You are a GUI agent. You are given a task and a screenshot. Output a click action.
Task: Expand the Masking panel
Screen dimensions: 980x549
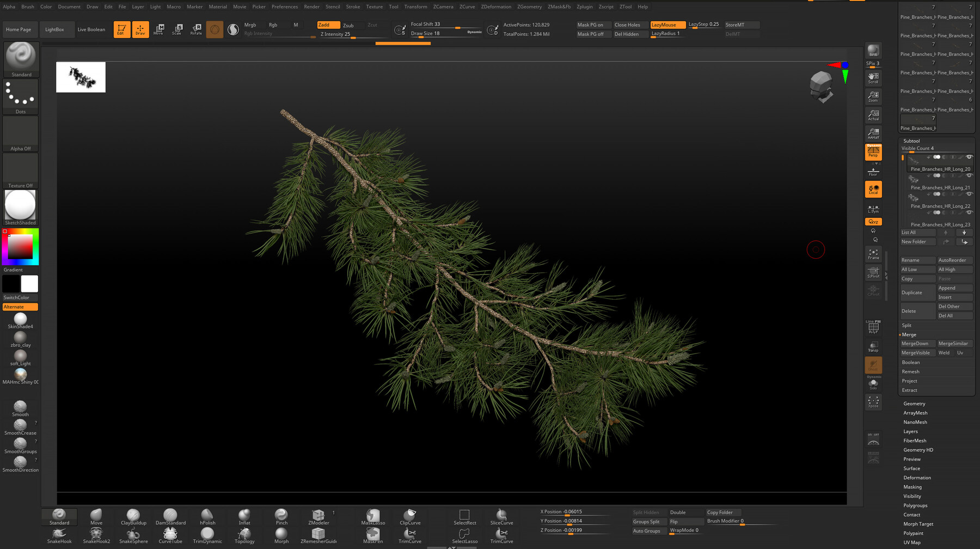coord(912,487)
